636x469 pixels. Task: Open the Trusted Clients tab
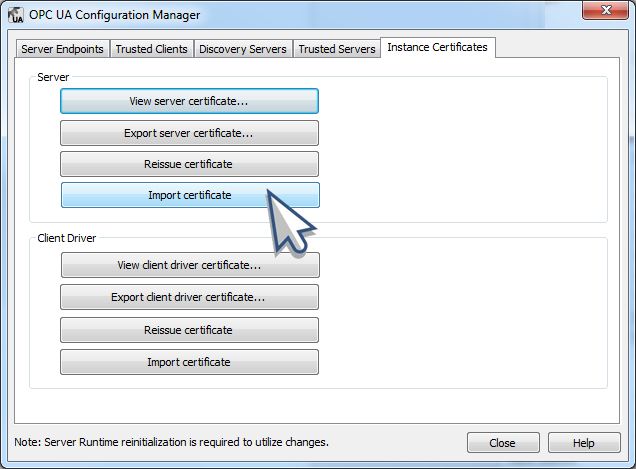(151, 49)
